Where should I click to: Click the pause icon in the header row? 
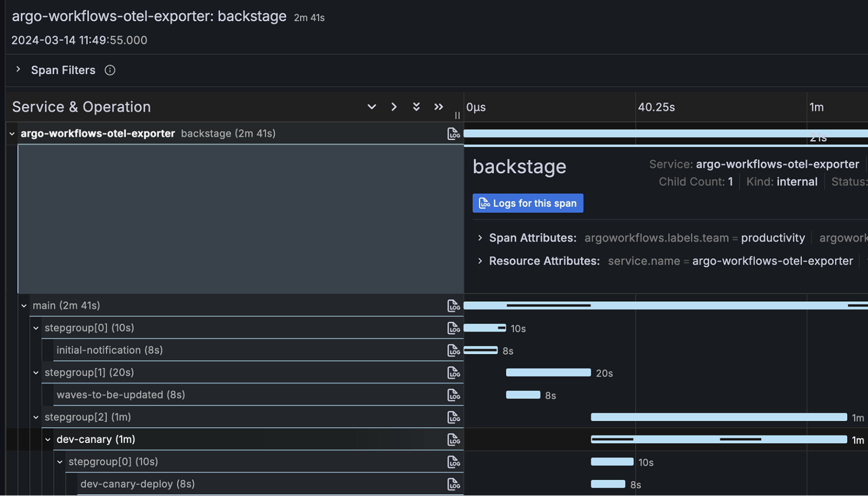tap(457, 115)
